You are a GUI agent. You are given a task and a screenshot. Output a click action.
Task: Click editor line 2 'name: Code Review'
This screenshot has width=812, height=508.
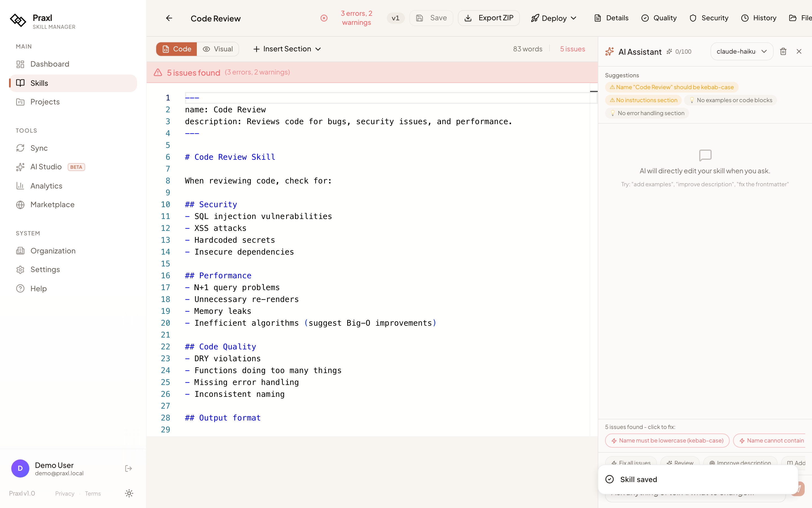[x=225, y=110]
